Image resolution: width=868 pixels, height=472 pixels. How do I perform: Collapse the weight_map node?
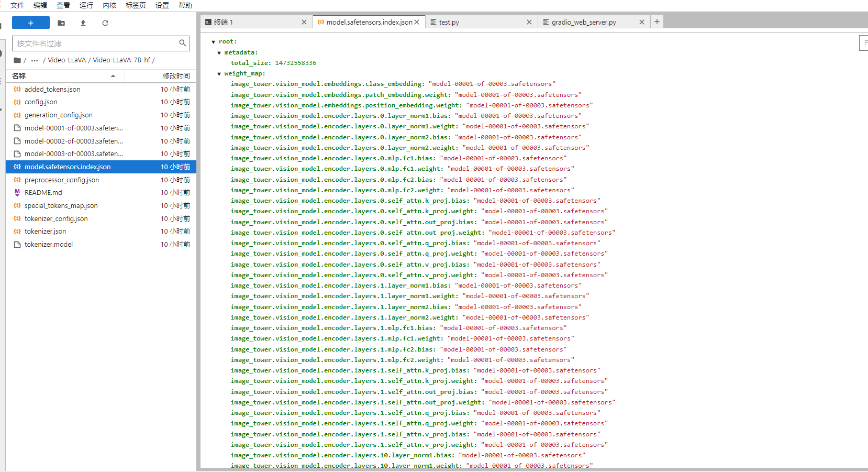coord(219,74)
